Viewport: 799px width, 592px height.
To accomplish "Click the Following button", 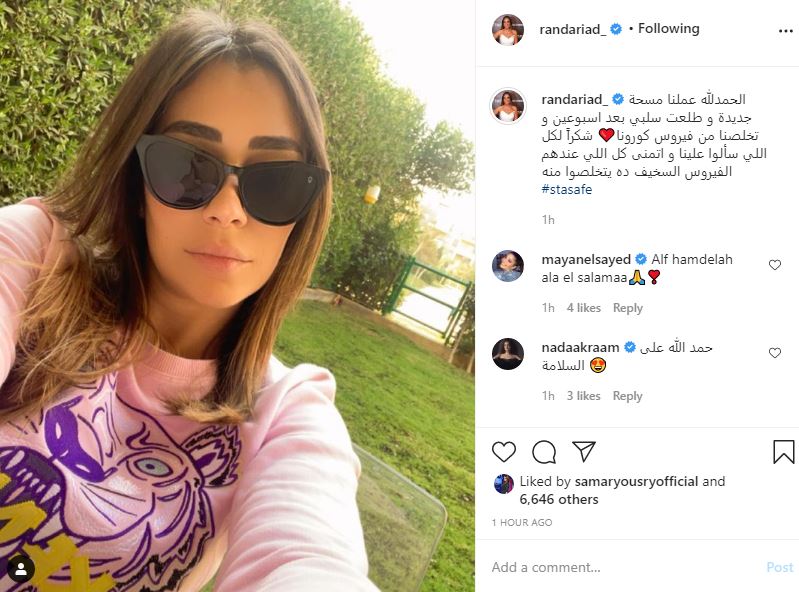I will pos(669,29).
